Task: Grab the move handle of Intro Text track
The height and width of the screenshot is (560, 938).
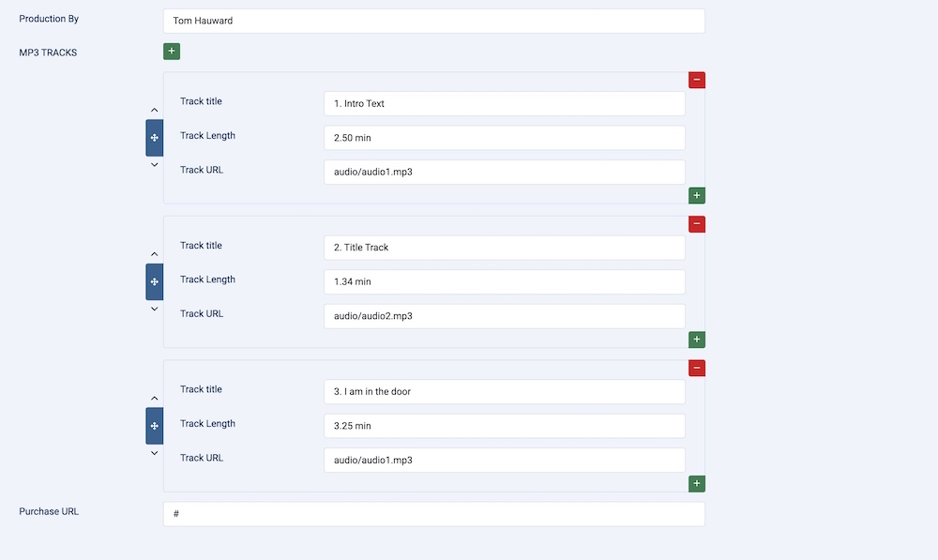Action: coord(155,138)
